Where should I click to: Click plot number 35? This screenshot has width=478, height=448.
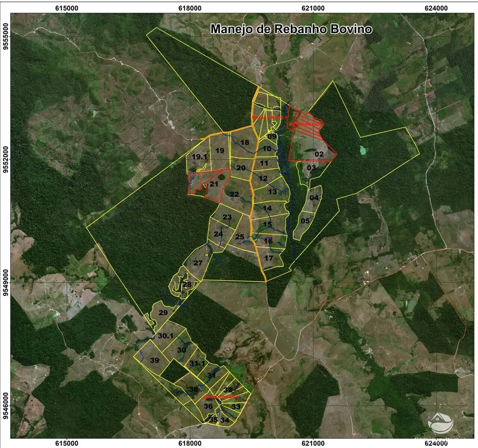click(x=213, y=420)
